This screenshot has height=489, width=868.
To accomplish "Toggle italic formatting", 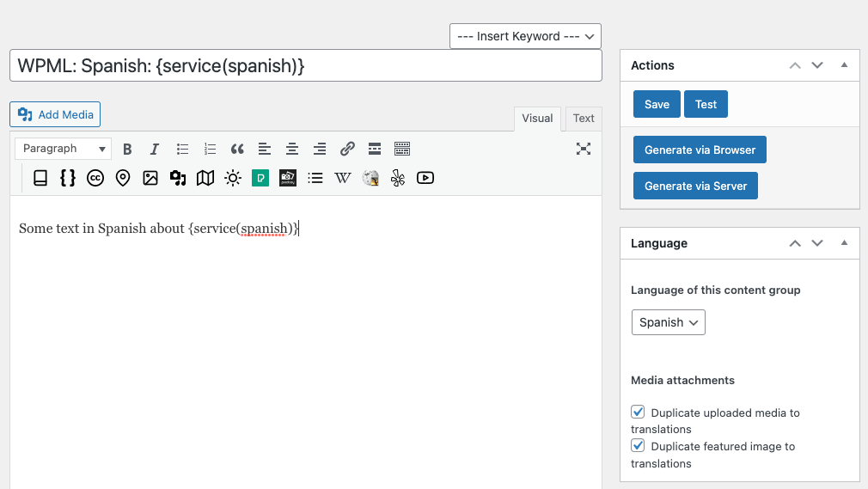I will 155,149.
